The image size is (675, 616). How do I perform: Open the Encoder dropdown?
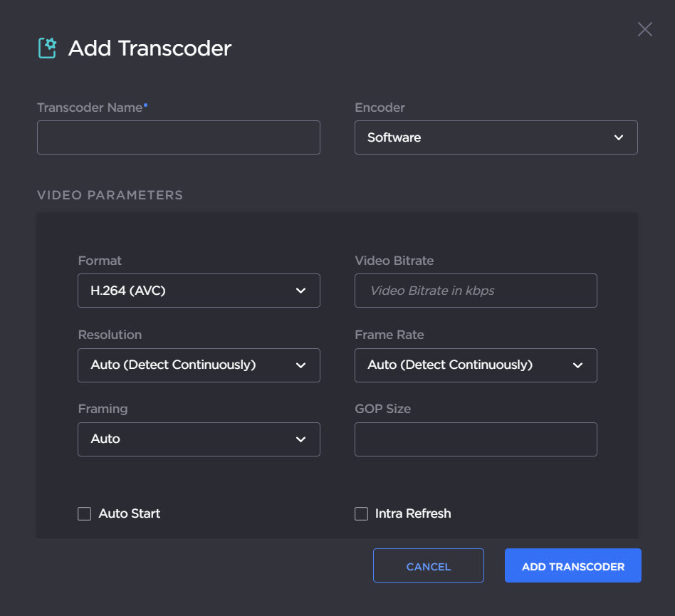[496, 137]
